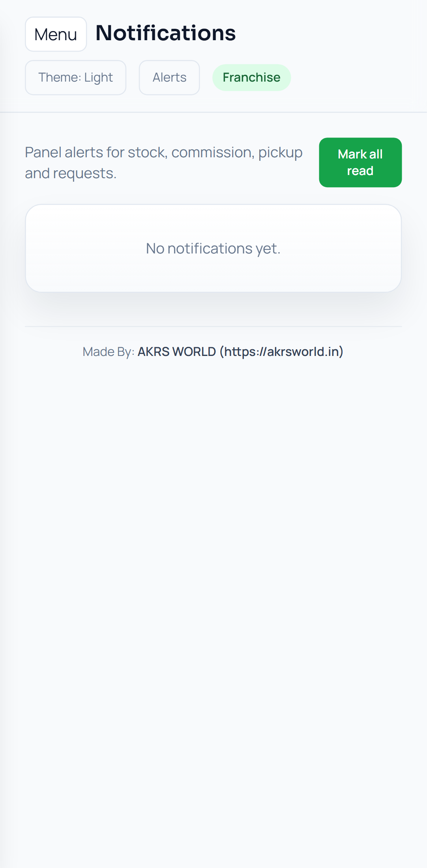The height and width of the screenshot is (868, 427).
Task: Click the word Light in the theme button
Action: pyautogui.click(x=99, y=78)
